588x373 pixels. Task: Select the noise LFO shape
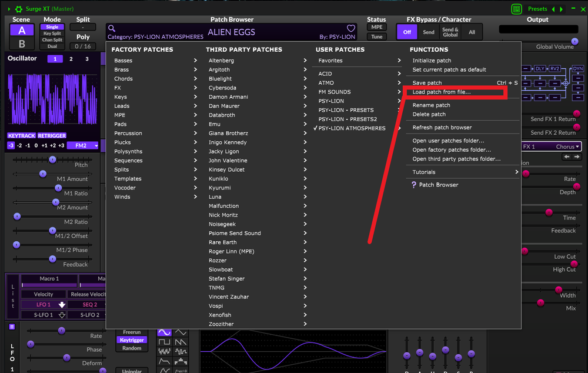(164, 351)
